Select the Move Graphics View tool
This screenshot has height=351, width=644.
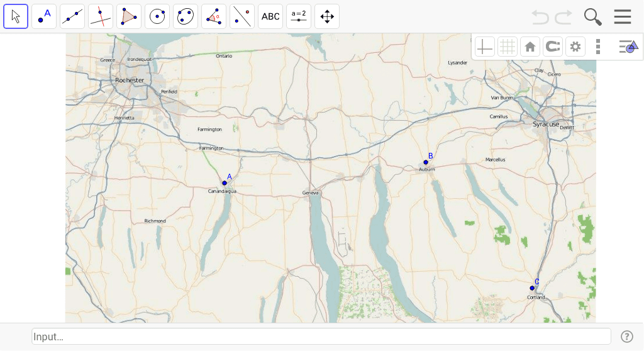327,16
